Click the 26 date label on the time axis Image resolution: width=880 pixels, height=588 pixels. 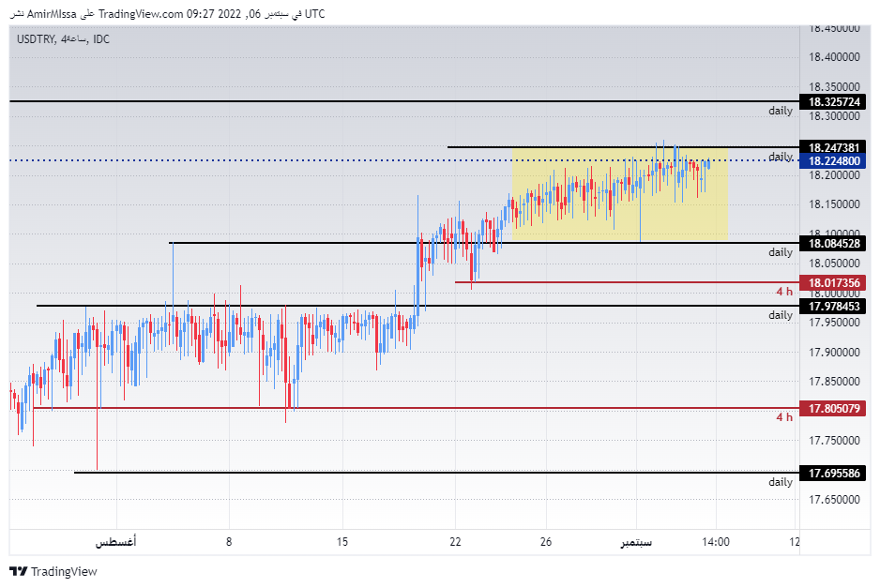tap(546, 542)
